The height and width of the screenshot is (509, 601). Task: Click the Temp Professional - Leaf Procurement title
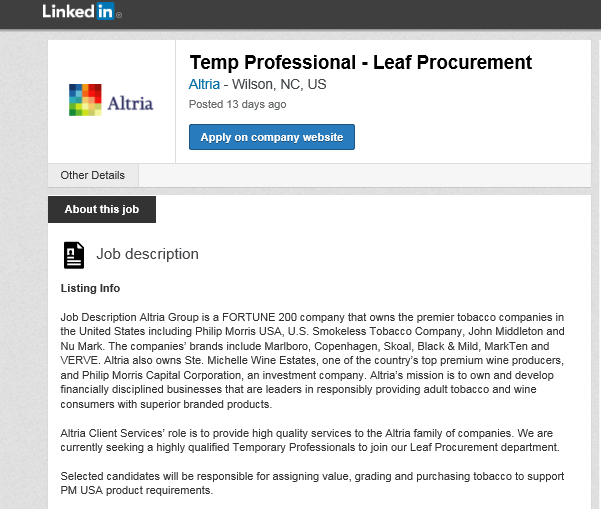click(x=360, y=62)
